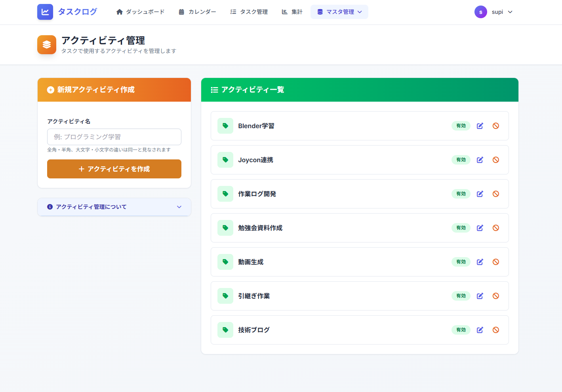Click the タスクログ logo icon
The height and width of the screenshot is (392, 562).
tap(45, 12)
